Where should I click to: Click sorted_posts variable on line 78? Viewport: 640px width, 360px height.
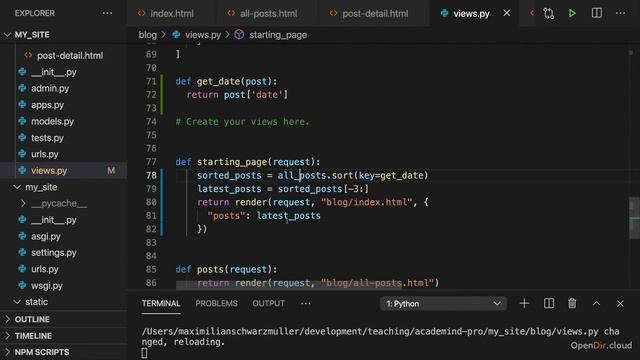[229, 175]
